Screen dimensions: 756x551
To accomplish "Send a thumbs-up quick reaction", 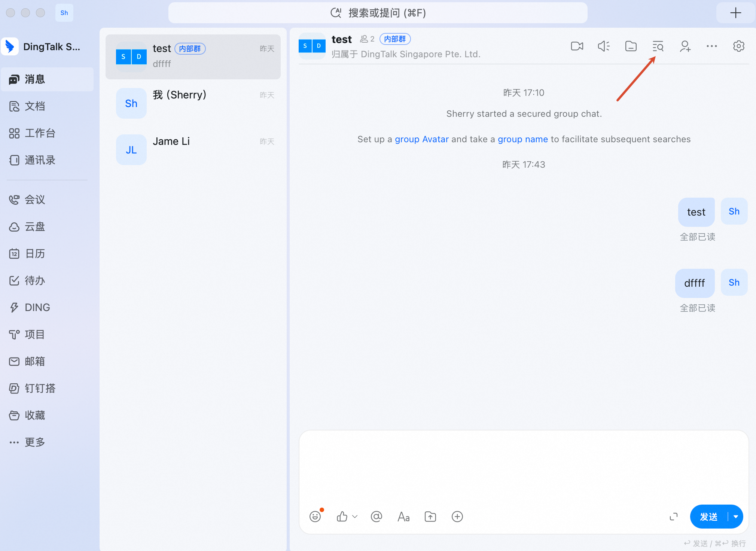I will tap(342, 517).
